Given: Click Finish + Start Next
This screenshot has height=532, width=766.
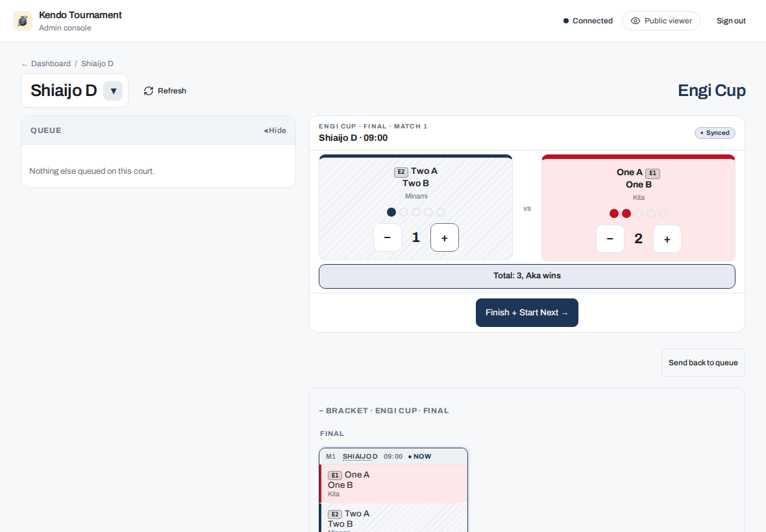Looking at the screenshot, I should [x=527, y=313].
